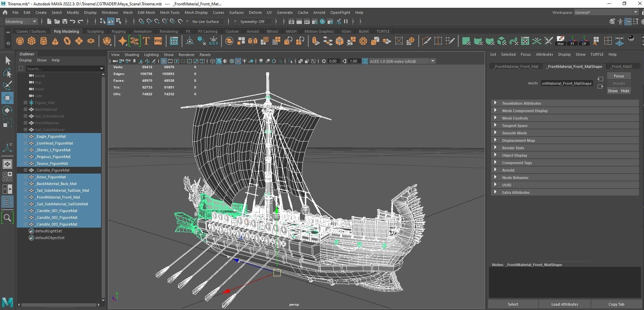Expand the _Candile_FigureMat outliner node
The height and width of the screenshot is (310, 644).
pos(25,170)
